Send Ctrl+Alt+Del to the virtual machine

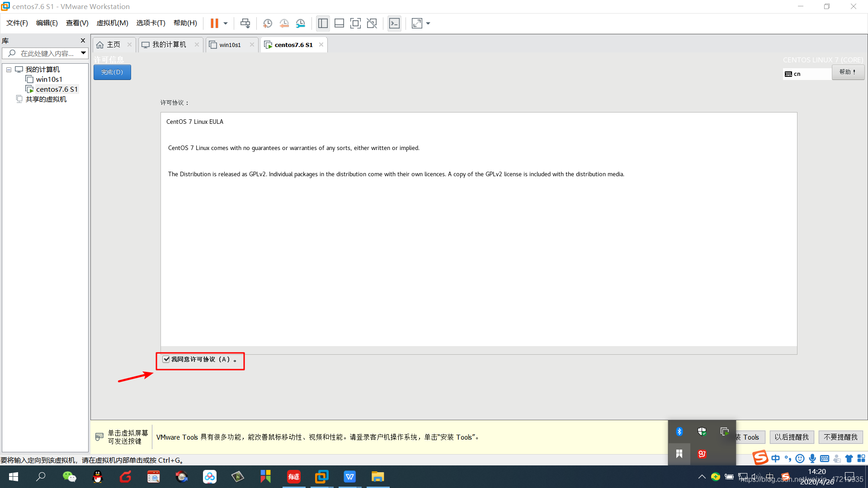(x=245, y=23)
